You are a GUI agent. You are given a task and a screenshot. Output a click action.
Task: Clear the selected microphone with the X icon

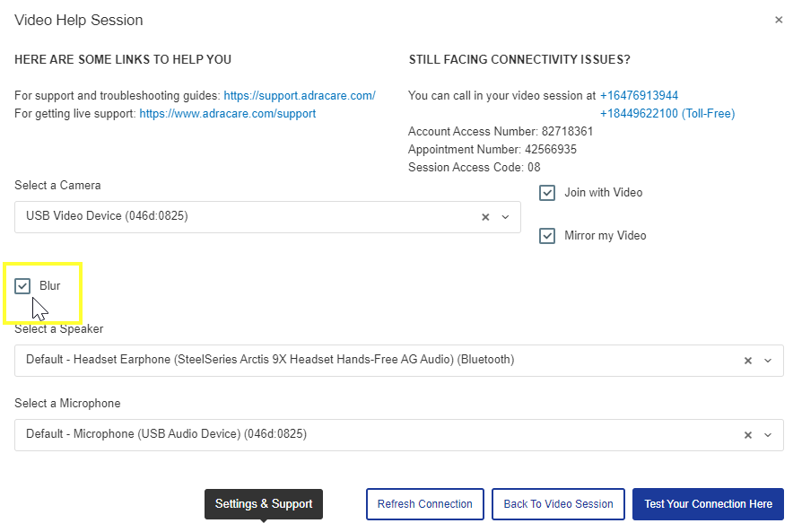click(748, 435)
